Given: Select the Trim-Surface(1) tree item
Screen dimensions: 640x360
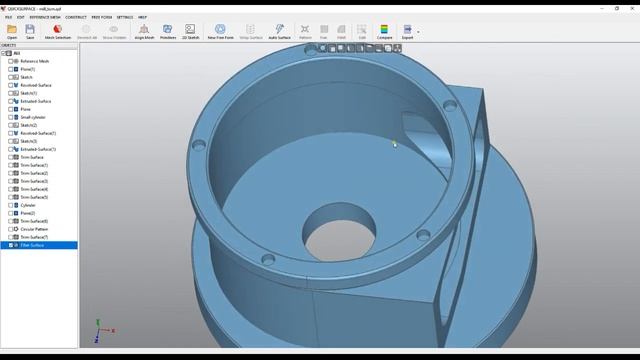Looking at the screenshot, I should coord(34,165).
